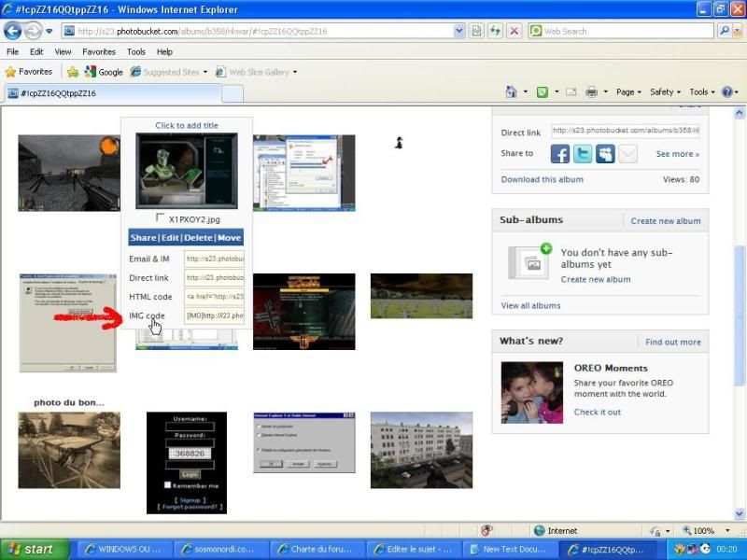This screenshot has width=747, height=560.
Task: Click 'Check it out' OREO link
Action: point(598,413)
